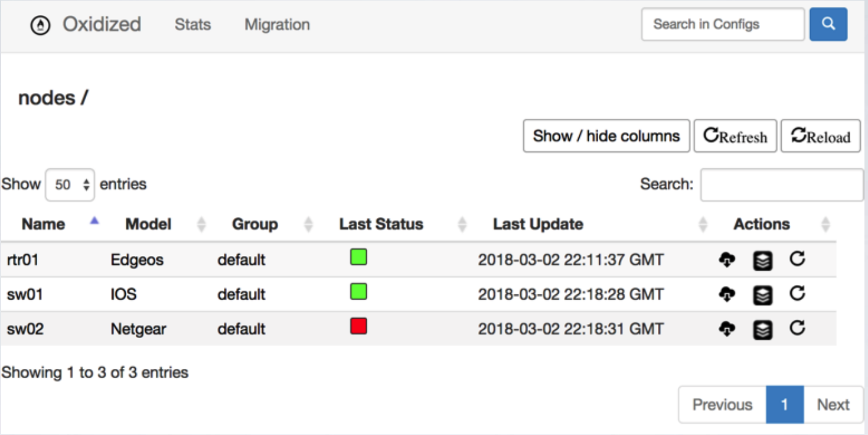Fetch sw02 config via cloud download icon
Image resolution: width=868 pixels, height=435 pixels.
coord(727,329)
